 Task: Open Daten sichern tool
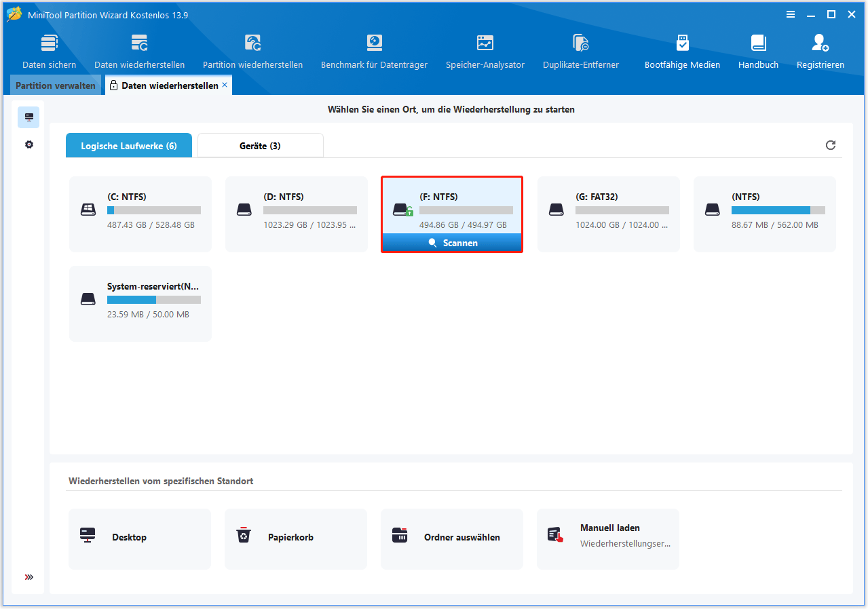49,52
